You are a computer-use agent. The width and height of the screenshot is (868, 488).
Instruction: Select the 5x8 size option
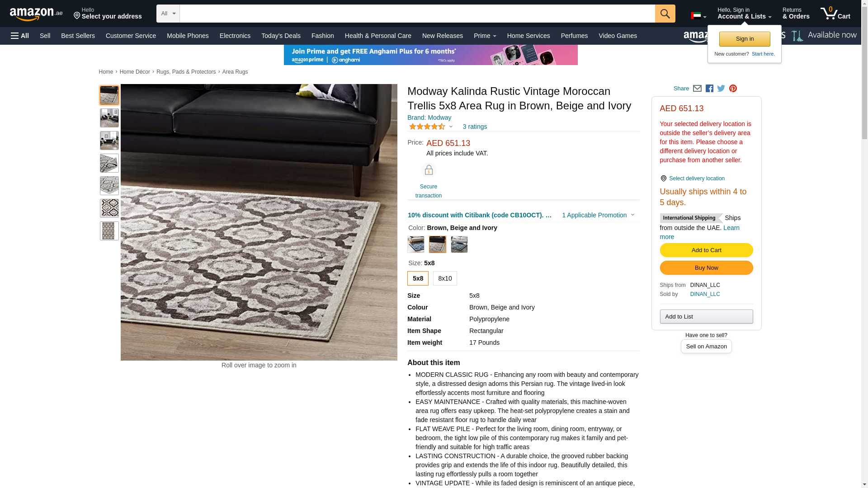point(418,278)
